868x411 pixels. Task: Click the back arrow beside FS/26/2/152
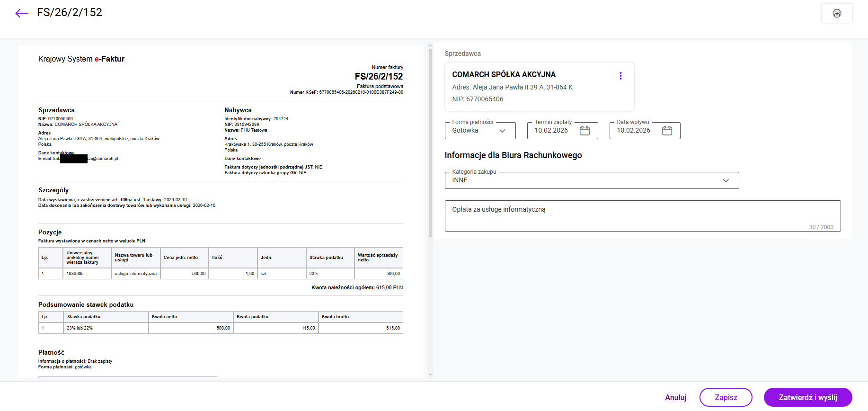(x=22, y=13)
